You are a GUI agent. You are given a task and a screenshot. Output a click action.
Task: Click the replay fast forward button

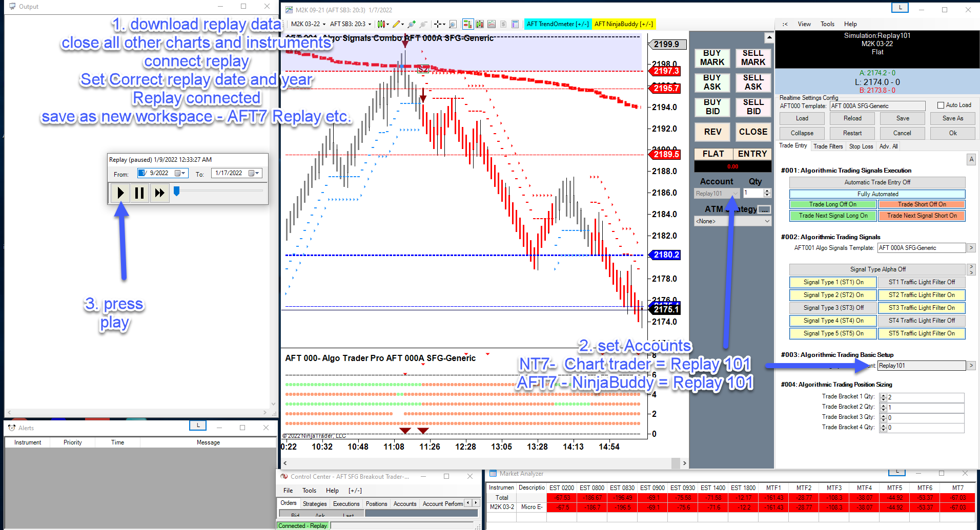159,193
